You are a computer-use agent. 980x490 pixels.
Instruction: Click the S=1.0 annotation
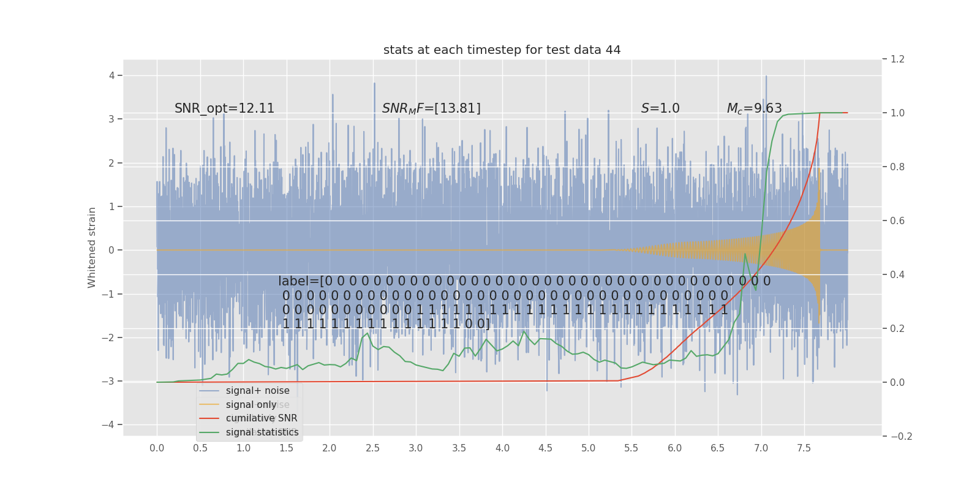click(x=660, y=108)
